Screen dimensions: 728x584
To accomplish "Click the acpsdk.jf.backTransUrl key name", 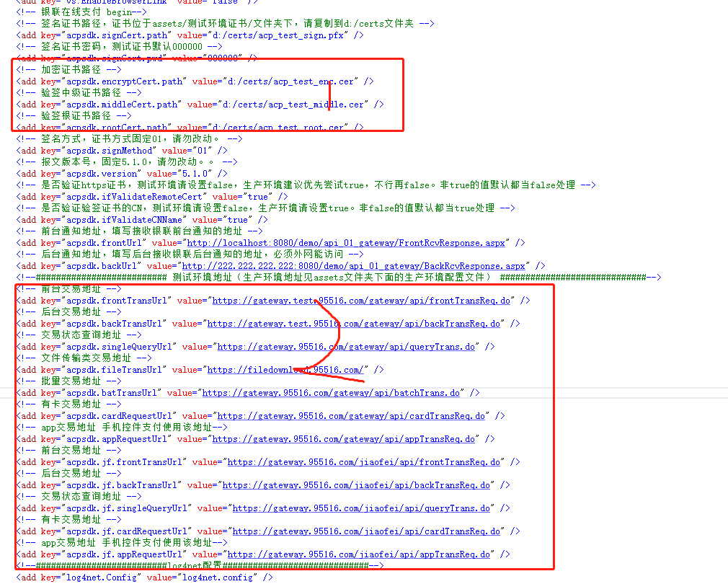I will (x=122, y=485).
